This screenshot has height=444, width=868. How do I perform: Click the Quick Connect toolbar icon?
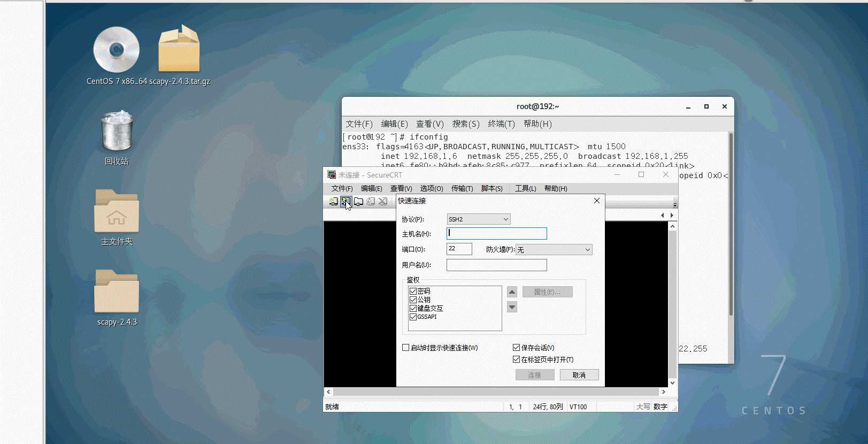(x=346, y=202)
